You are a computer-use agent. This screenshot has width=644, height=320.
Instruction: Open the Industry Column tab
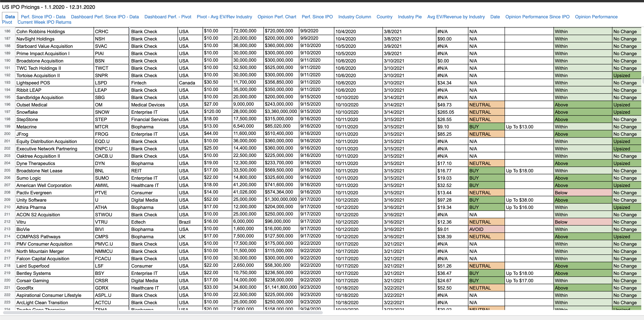(354, 17)
